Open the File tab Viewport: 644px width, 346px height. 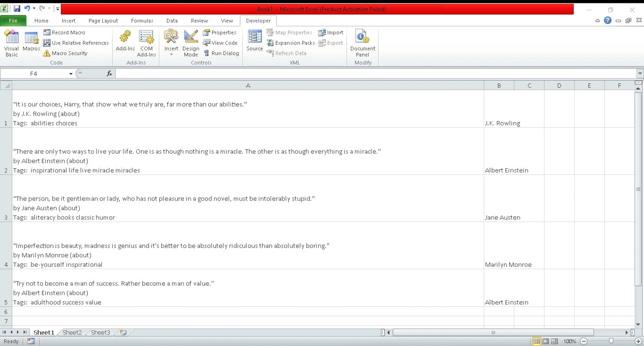[x=13, y=21]
